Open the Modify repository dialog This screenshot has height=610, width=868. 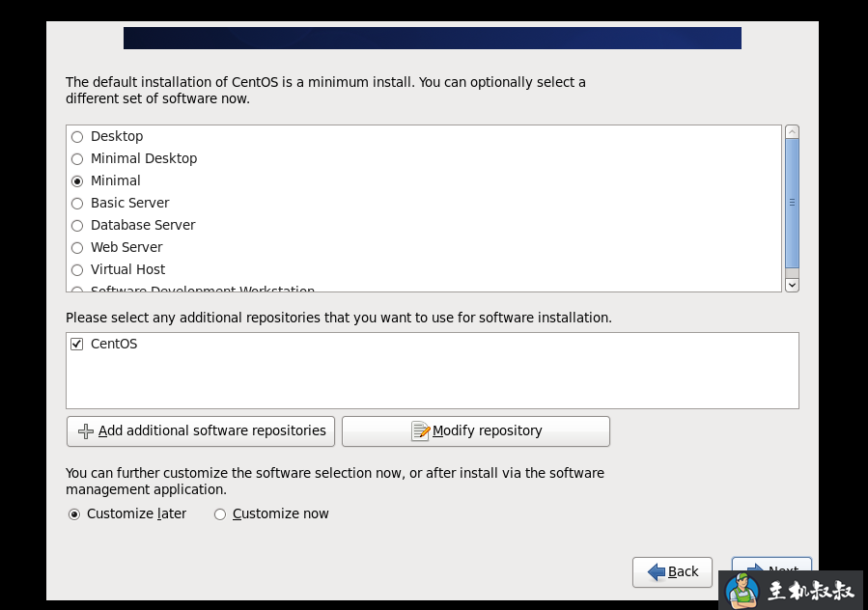[x=476, y=431]
